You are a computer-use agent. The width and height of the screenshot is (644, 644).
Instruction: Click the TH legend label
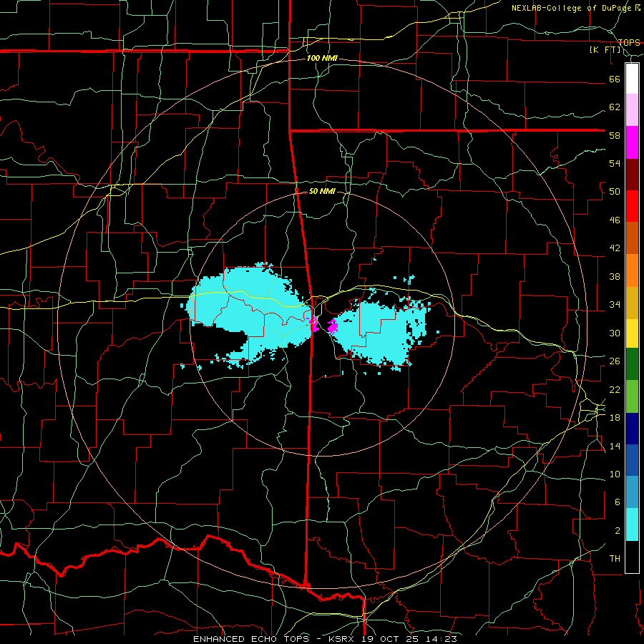(x=615, y=558)
